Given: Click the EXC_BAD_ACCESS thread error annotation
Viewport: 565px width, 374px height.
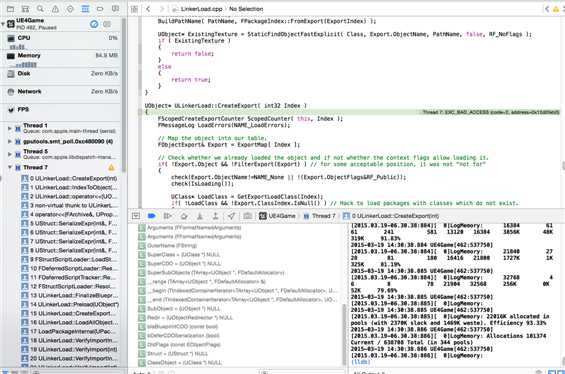Looking at the screenshot, I should [x=490, y=112].
